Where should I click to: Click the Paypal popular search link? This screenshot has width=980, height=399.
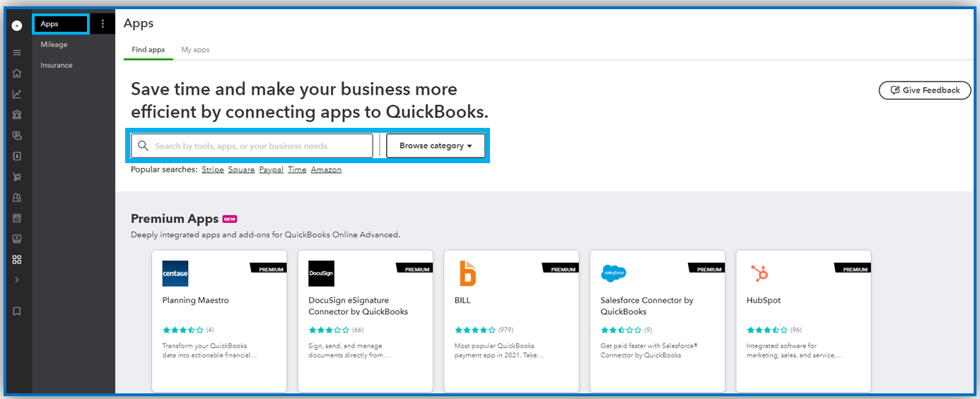tap(272, 169)
